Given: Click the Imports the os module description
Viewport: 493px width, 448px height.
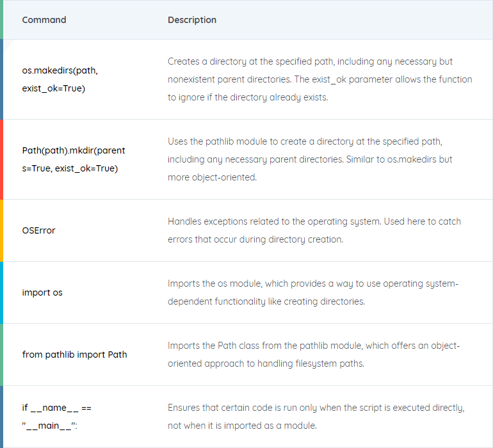Looking at the screenshot, I should coord(313,292).
